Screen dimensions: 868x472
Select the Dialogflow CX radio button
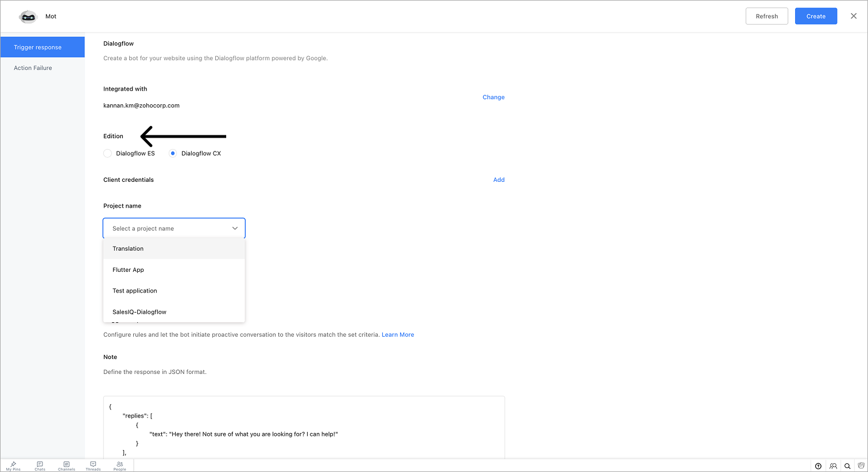click(x=173, y=154)
